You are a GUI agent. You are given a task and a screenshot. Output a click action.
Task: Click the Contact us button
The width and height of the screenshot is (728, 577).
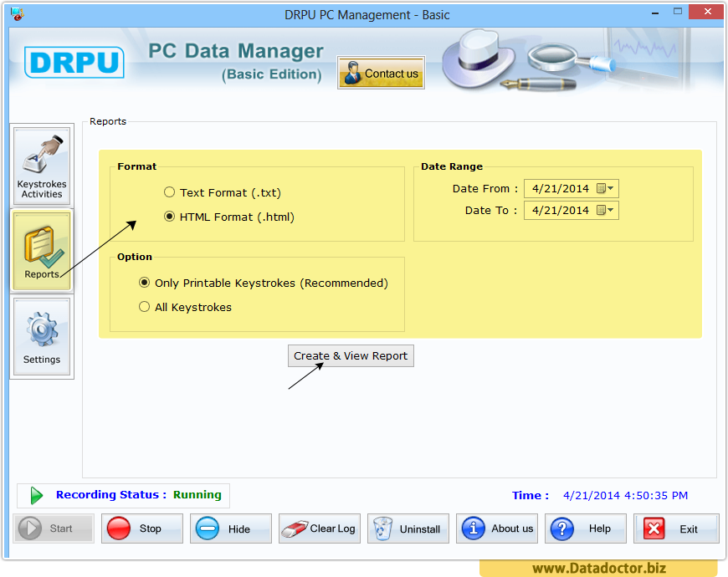pyautogui.click(x=381, y=73)
